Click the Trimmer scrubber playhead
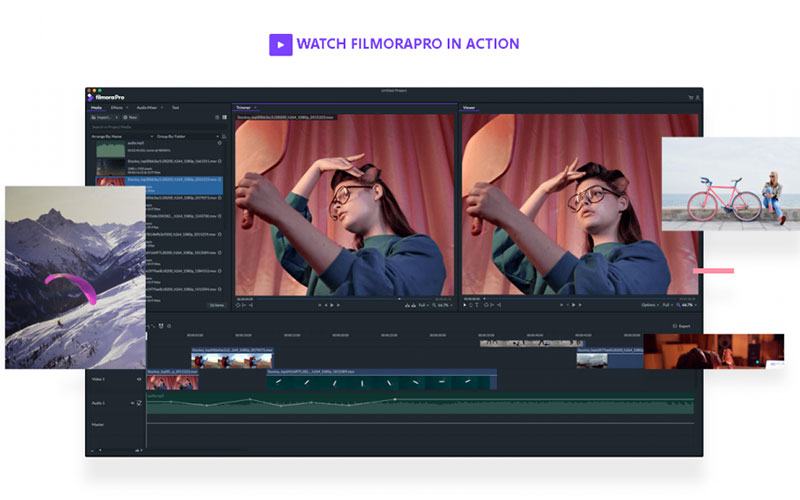 click(x=399, y=299)
